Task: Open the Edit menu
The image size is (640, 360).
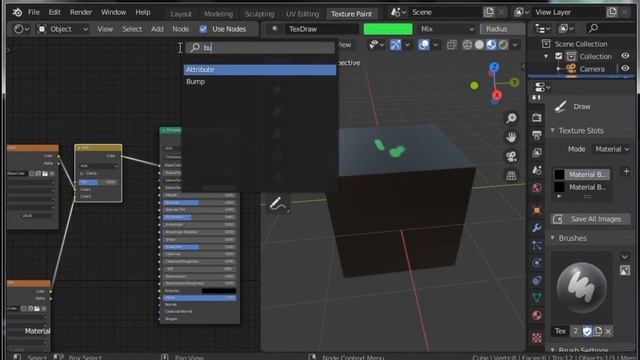Action: click(x=54, y=12)
